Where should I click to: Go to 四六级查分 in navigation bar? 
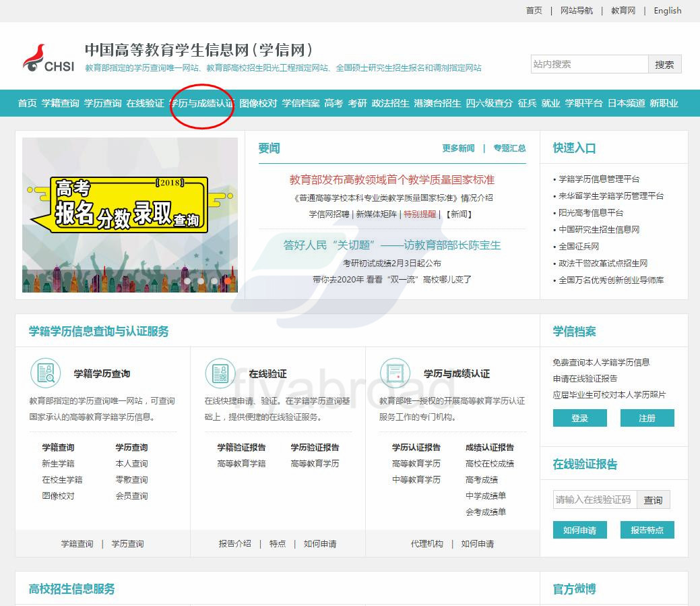pos(489,103)
